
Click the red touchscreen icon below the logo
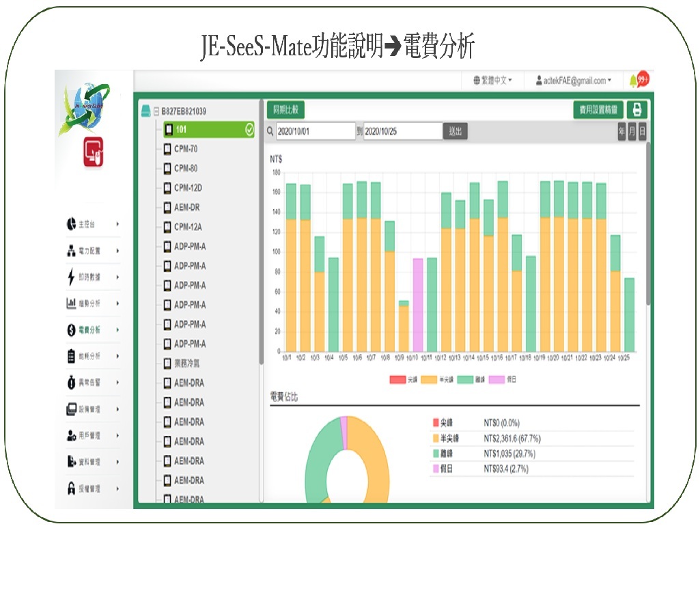pyautogui.click(x=94, y=152)
